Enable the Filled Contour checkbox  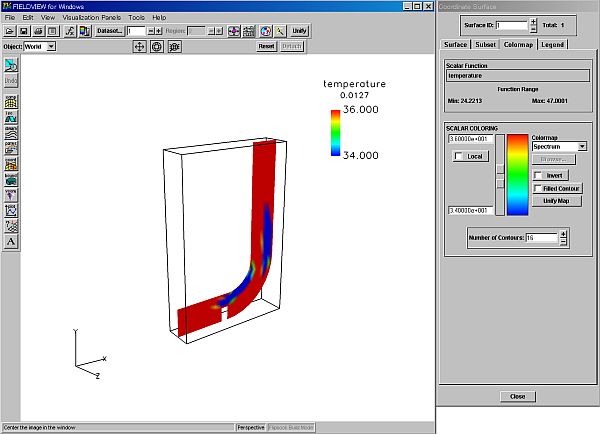click(538, 188)
